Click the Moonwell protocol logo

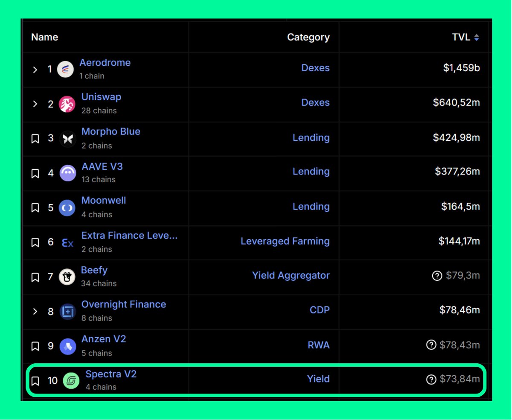coord(67,208)
